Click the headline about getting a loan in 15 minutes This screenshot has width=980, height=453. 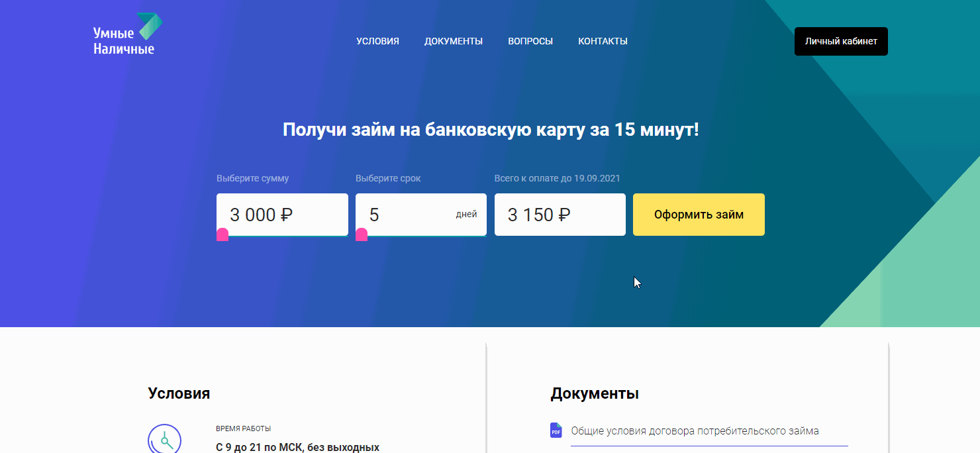[x=490, y=130]
